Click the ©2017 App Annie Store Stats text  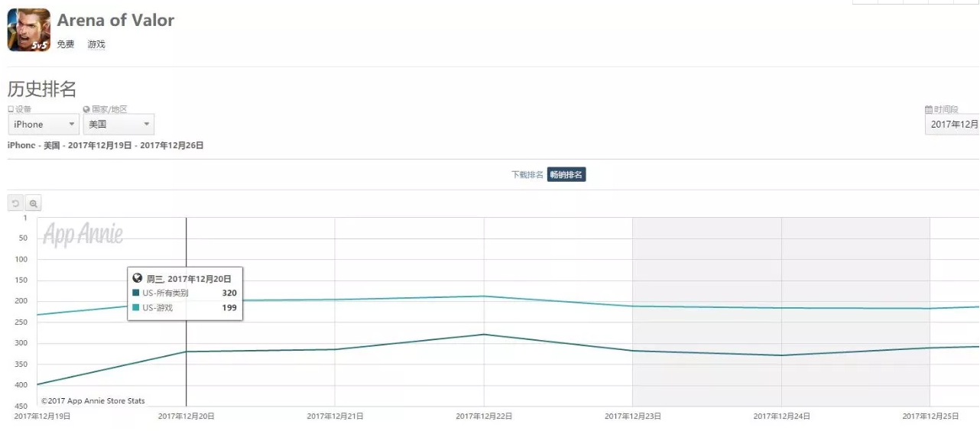[x=92, y=400]
